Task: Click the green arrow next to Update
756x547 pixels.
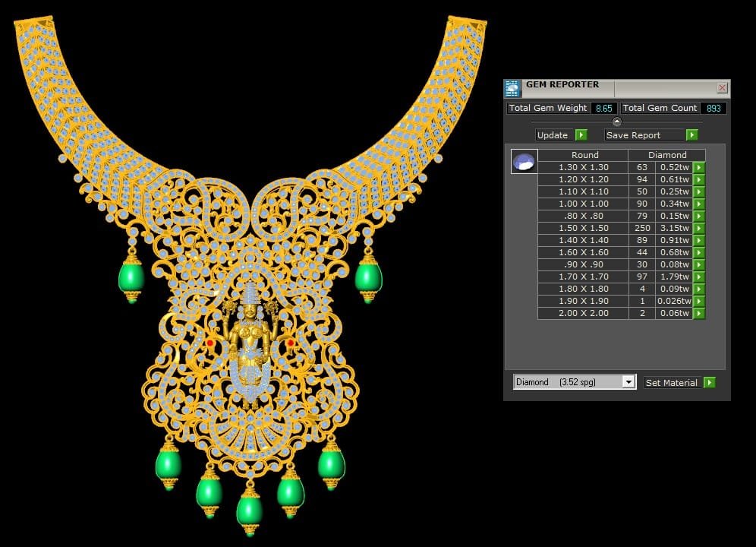Action: (581, 135)
